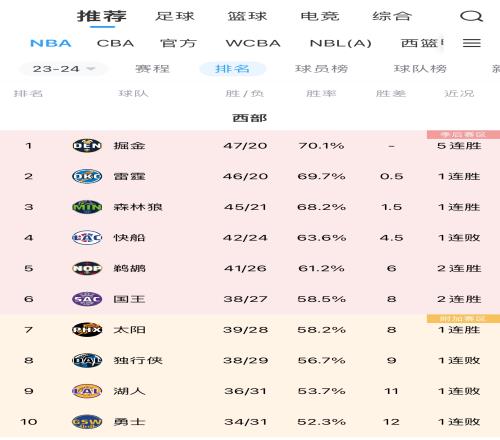Click the 47/20 record cell
Screen dimensions: 500x440
click(x=245, y=146)
